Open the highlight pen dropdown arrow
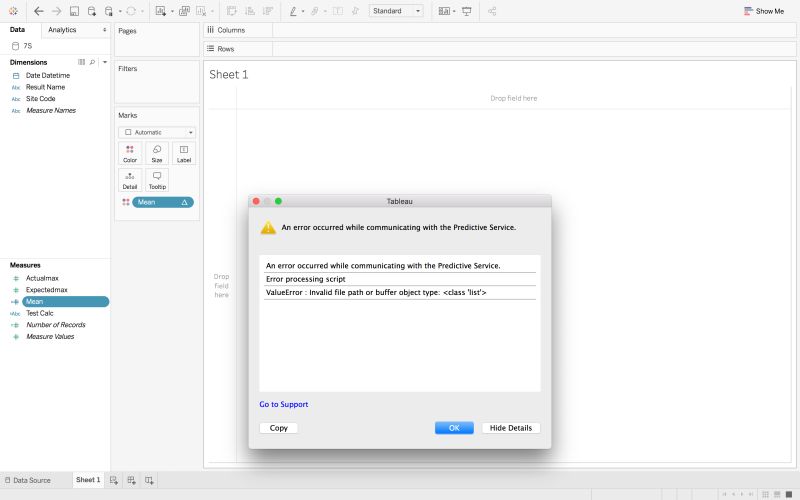 [x=303, y=11]
